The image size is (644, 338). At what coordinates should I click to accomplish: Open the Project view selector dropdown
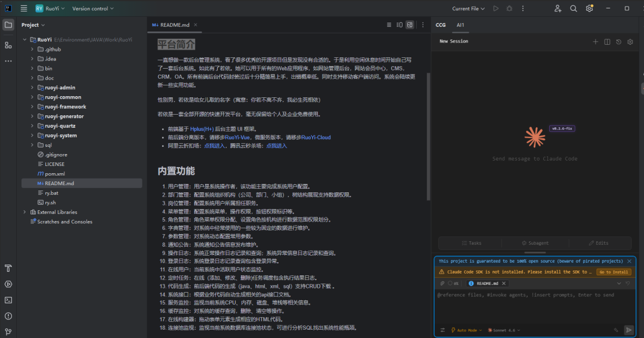click(x=33, y=24)
